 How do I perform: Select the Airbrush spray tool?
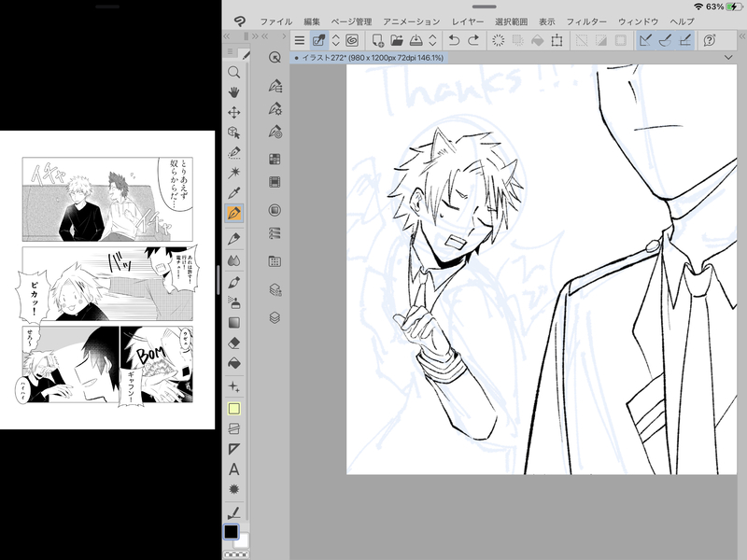[234, 302]
